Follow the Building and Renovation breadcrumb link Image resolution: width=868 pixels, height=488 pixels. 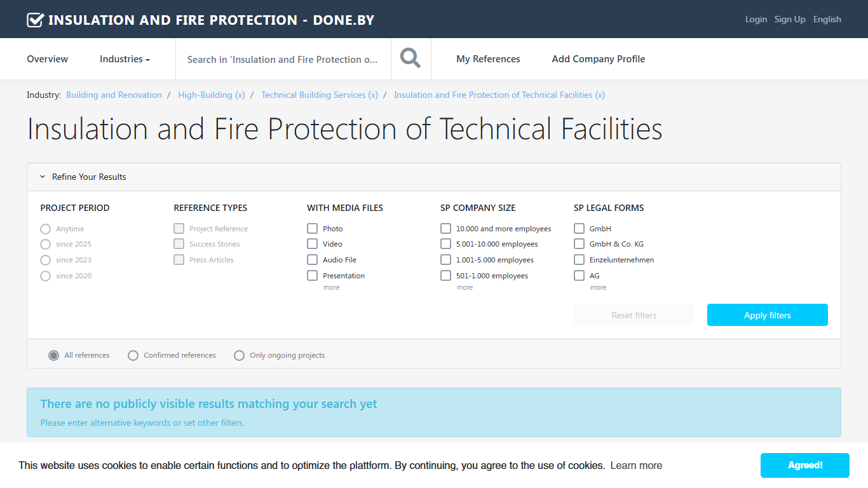click(114, 95)
